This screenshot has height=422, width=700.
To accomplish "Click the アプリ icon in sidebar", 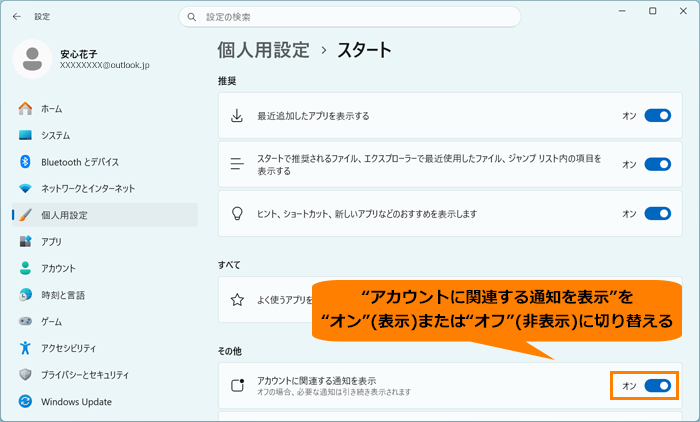I will coord(25,242).
